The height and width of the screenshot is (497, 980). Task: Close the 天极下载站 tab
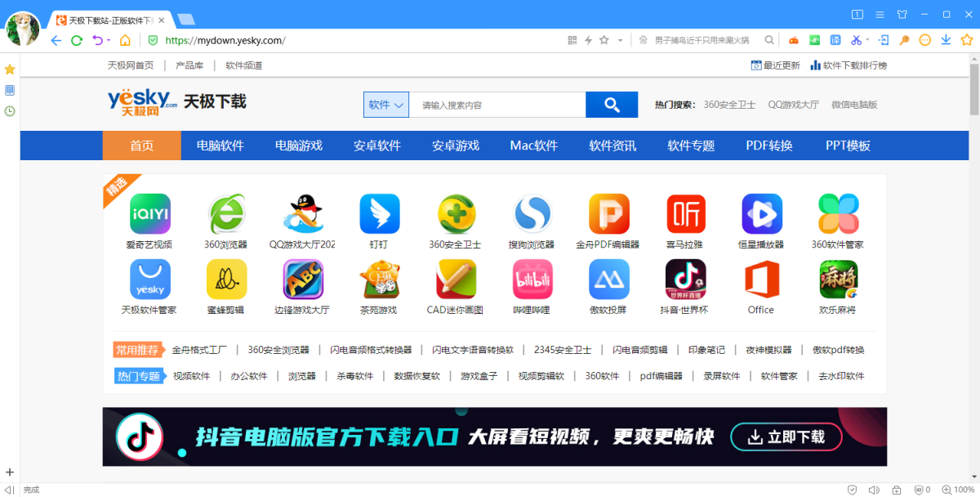click(x=162, y=19)
